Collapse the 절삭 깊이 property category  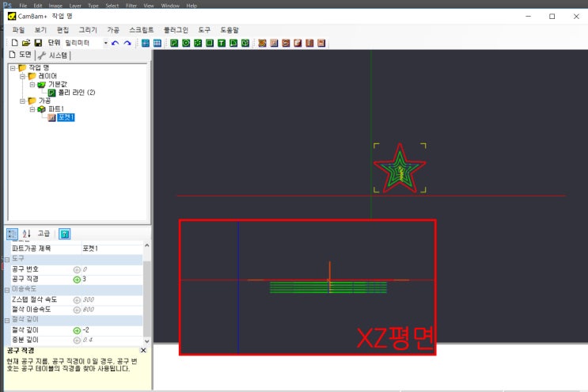pyautogui.click(x=7, y=321)
